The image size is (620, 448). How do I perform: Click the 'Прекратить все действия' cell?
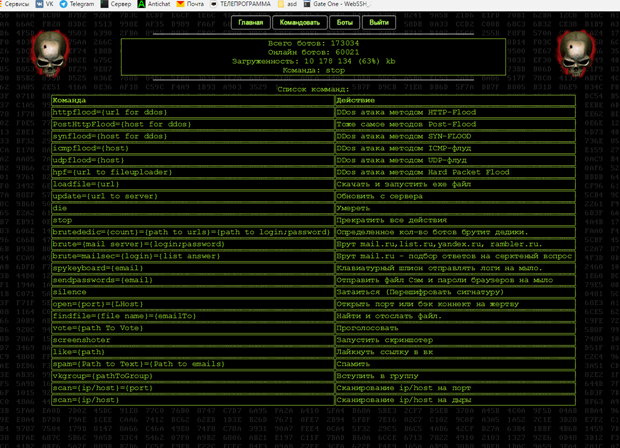[x=455, y=220]
